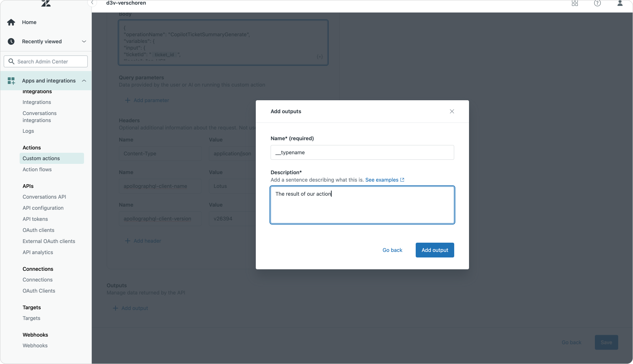Collapse the Apps and integrations section
The image size is (633, 364).
84,81
